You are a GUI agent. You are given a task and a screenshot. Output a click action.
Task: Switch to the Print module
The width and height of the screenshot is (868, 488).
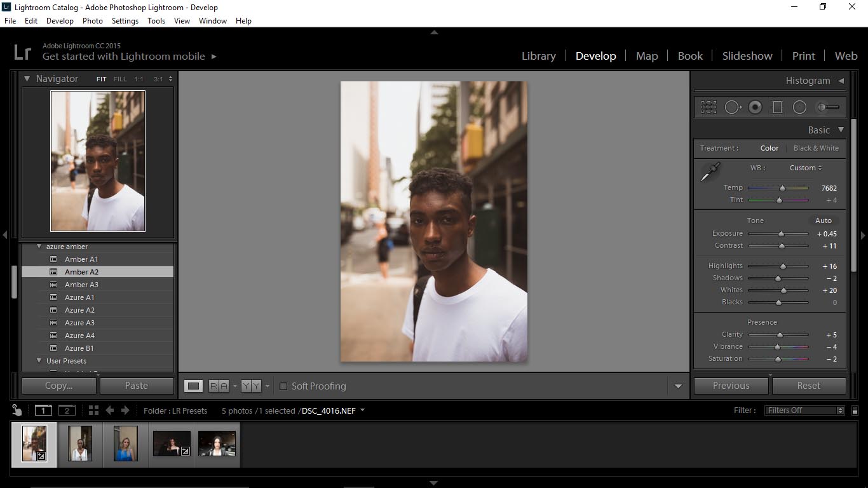[803, 56]
